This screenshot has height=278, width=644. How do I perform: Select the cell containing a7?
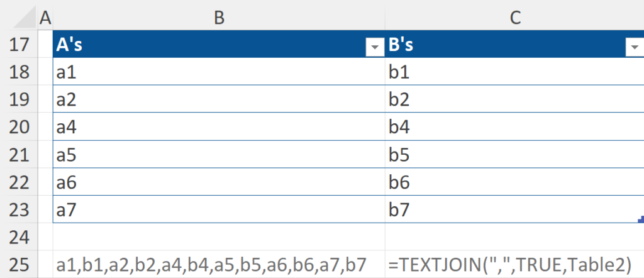(x=219, y=209)
